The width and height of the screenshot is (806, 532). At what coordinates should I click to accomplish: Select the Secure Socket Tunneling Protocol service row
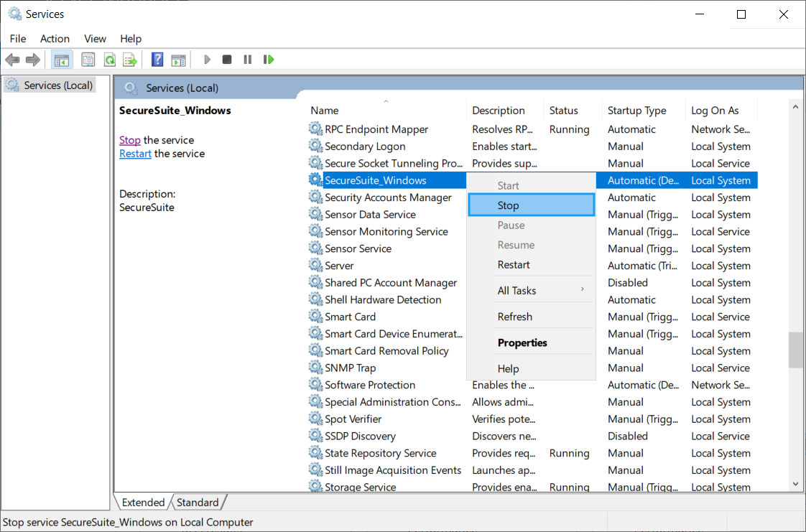click(x=532, y=163)
